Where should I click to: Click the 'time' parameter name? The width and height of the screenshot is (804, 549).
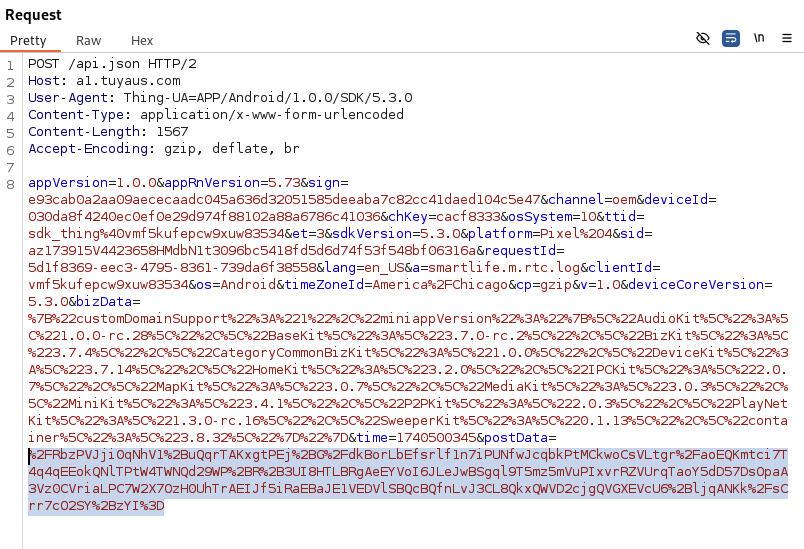tap(372, 437)
